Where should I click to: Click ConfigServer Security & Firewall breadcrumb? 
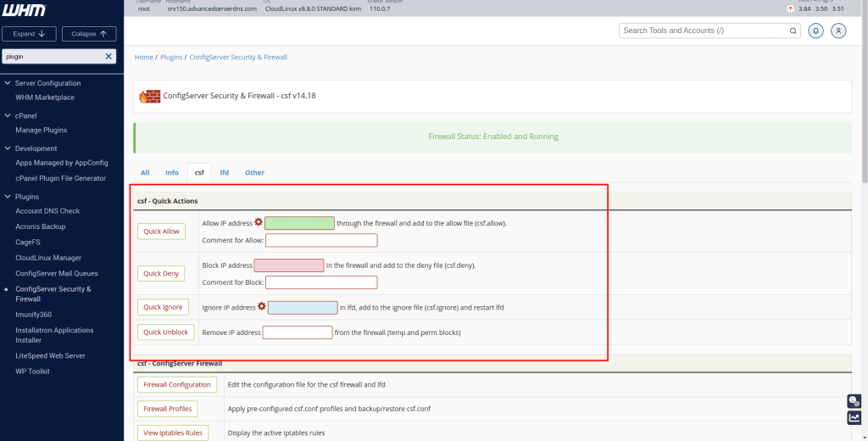pos(238,57)
